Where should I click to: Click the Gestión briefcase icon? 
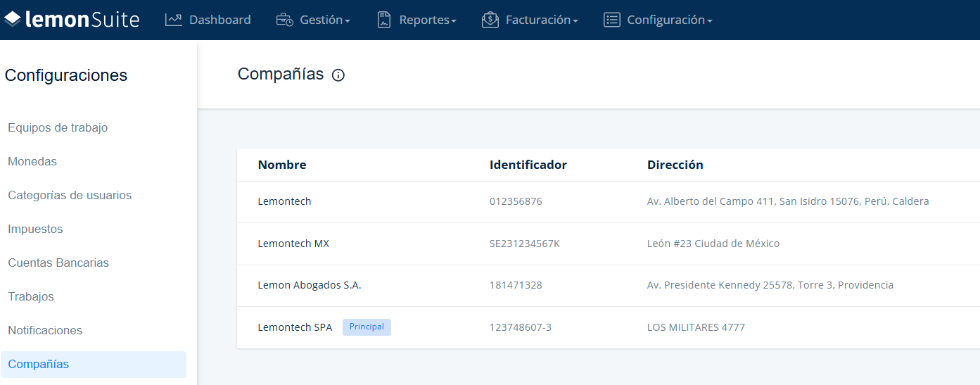tap(285, 20)
